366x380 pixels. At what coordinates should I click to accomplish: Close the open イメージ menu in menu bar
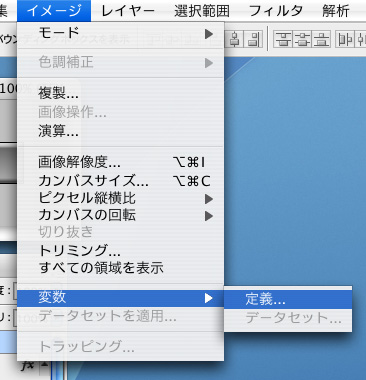point(54,10)
